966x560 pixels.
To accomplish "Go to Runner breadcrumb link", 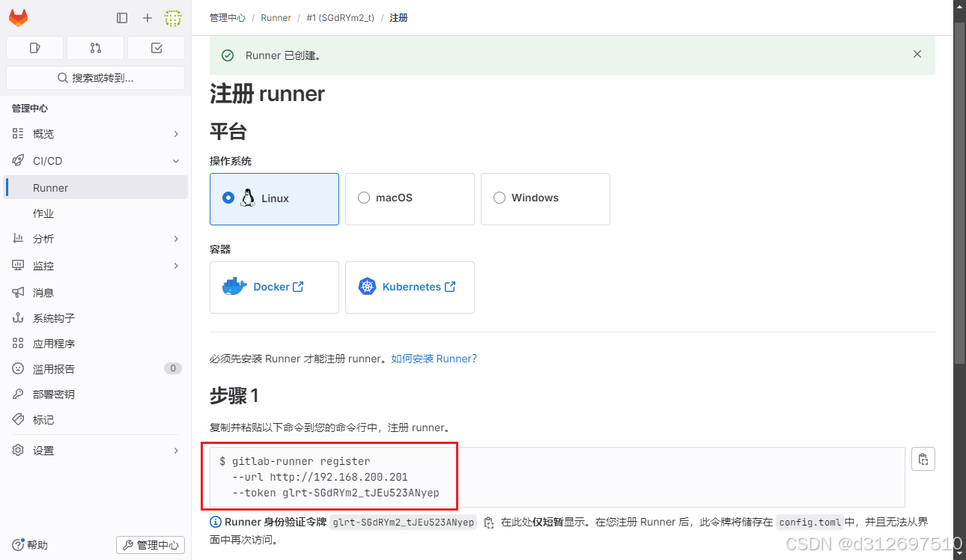I will (276, 18).
